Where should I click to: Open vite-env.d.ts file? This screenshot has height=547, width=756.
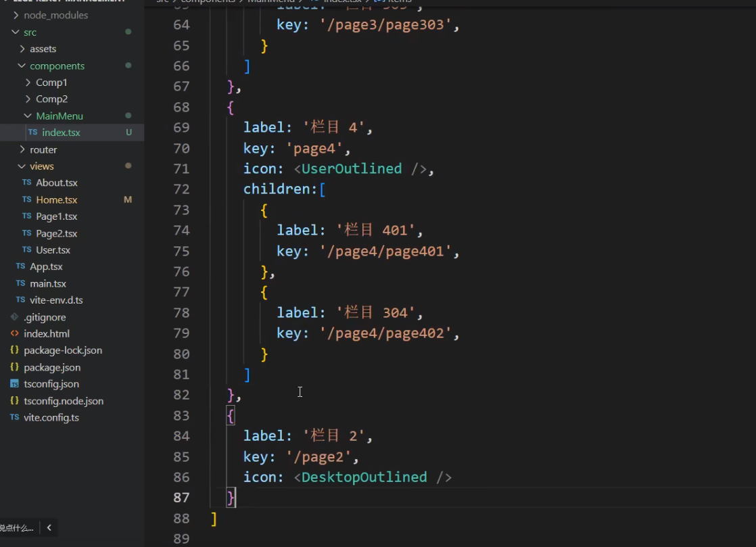pyautogui.click(x=56, y=300)
